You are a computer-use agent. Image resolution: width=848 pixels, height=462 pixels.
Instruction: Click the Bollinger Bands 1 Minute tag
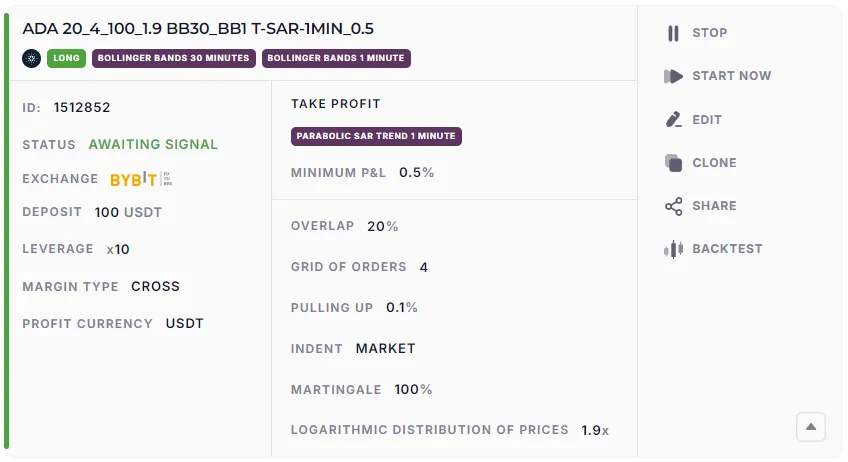click(336, 58)
